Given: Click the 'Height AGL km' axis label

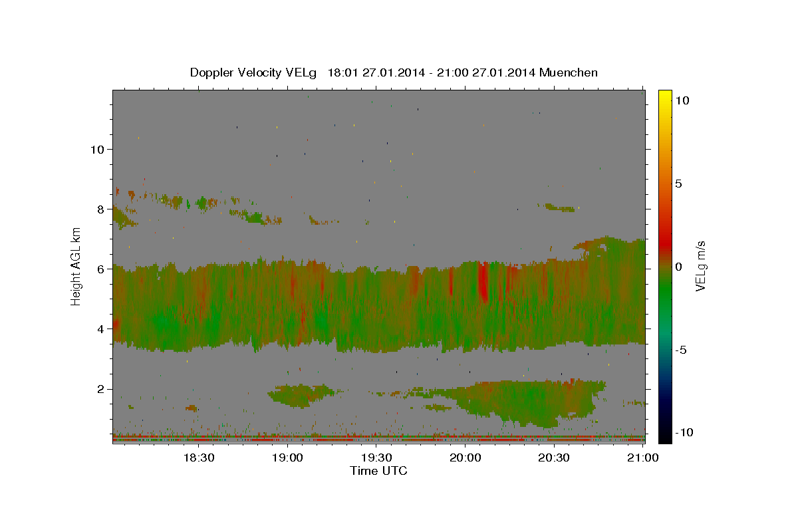Looking at the screenshot, I should point(76,266).
